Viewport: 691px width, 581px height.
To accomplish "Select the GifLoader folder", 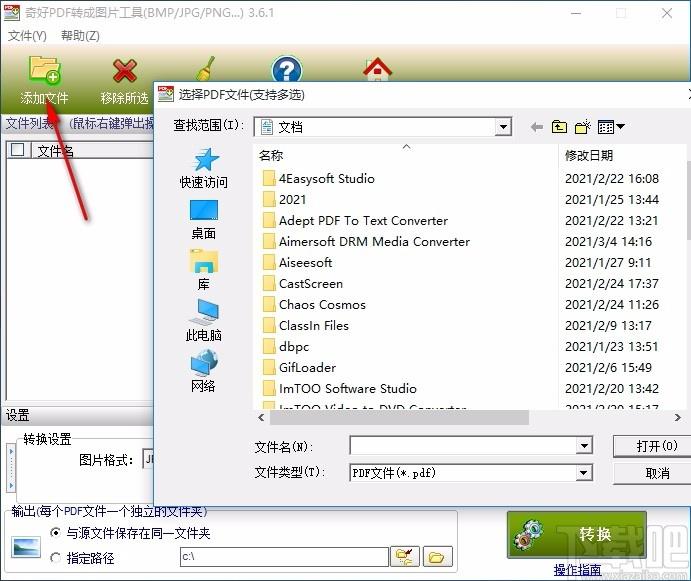I will click(x=299, y=368).
